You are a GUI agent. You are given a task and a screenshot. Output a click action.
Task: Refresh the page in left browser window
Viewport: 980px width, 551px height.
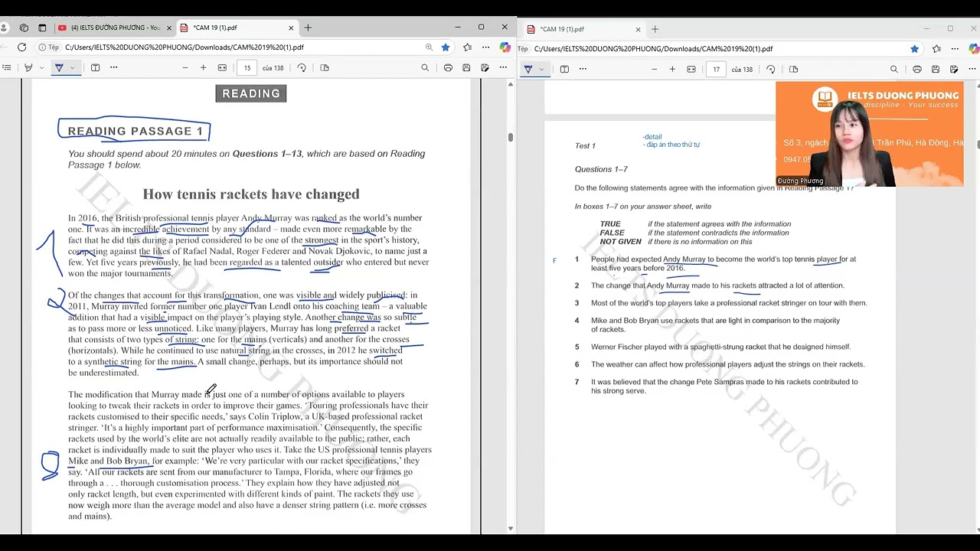(x=22, y=47)
